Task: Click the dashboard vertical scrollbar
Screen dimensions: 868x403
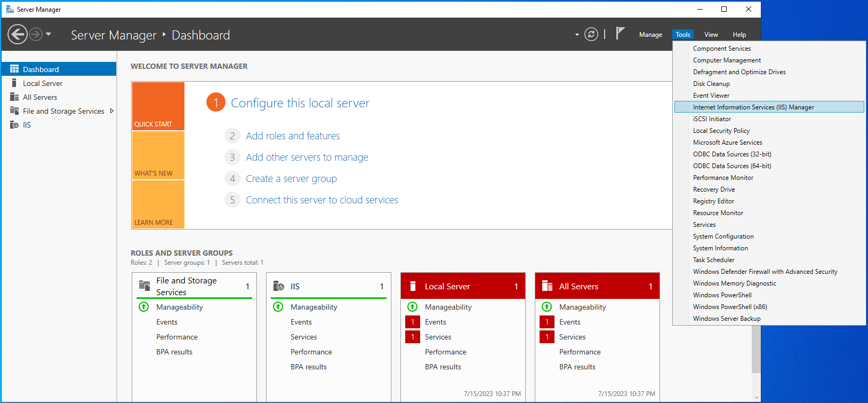Action: point(756,349)
